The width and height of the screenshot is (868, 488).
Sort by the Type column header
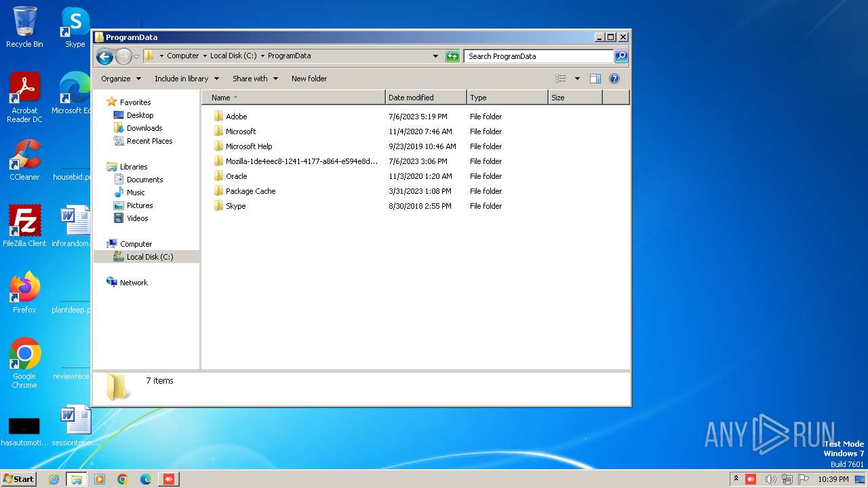tap(507, 98)
